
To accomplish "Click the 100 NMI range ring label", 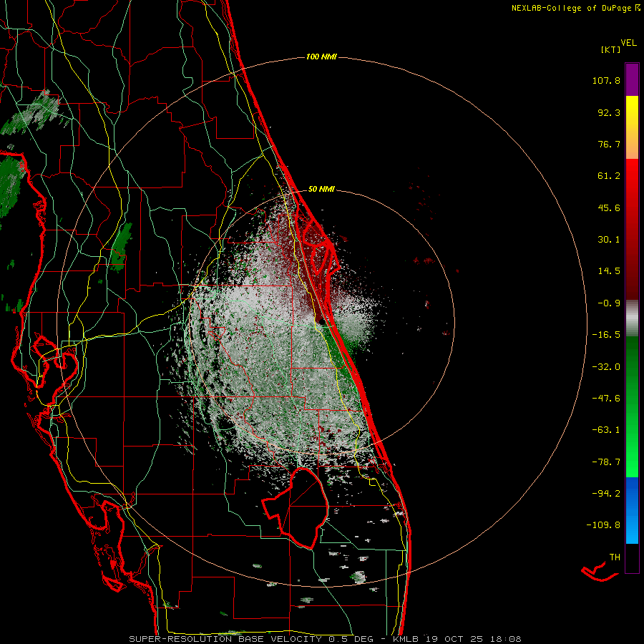I will [321, 57].
